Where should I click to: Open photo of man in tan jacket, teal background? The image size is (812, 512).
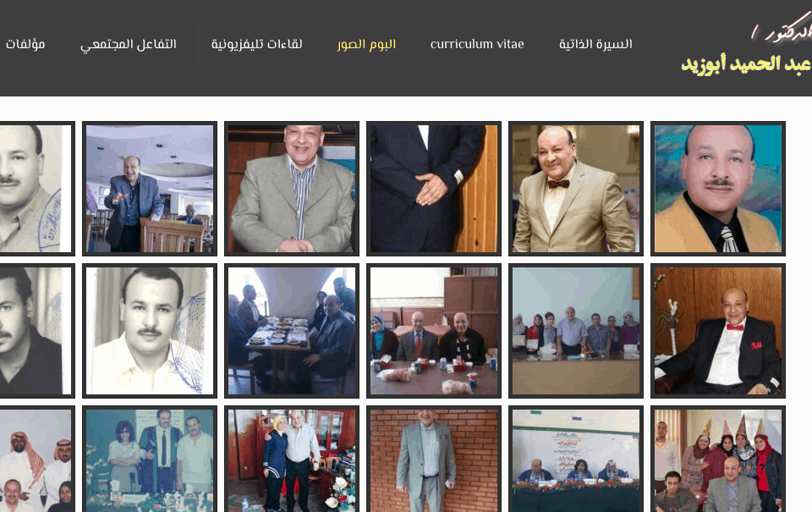(718, 189)
